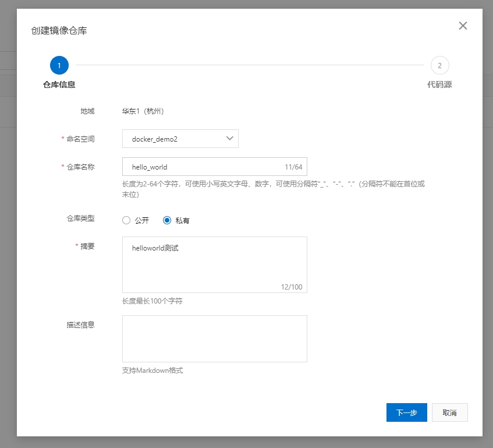Image resolution: width=493 pixels, height=448 pixels.
Task: Click the 仓库名称 input containing hello_world
Action: [186, 166]
